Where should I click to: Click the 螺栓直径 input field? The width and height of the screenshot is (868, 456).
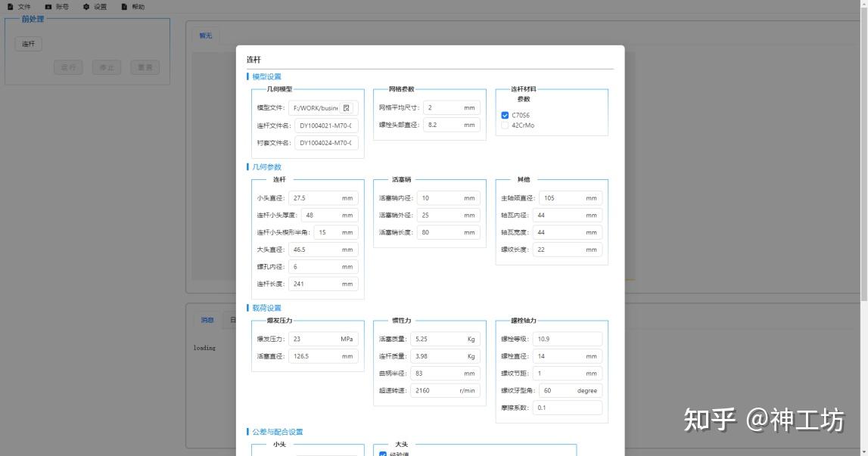[568, 356]
